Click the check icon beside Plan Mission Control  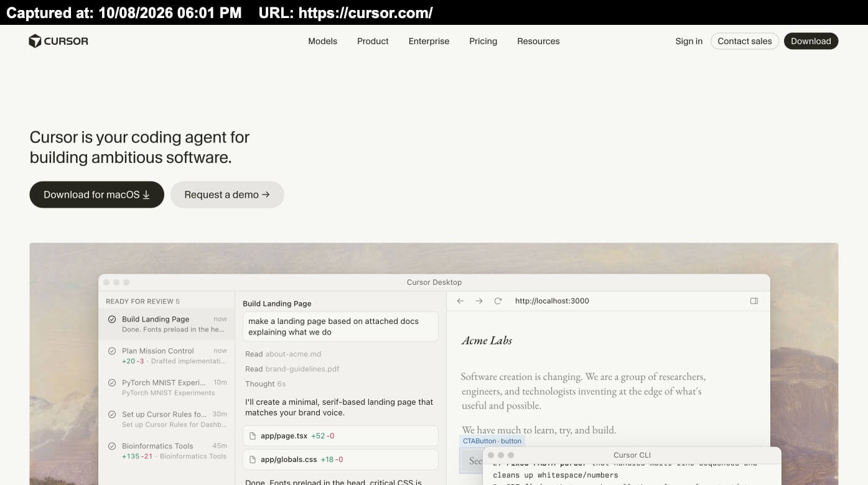pos(112,351)
